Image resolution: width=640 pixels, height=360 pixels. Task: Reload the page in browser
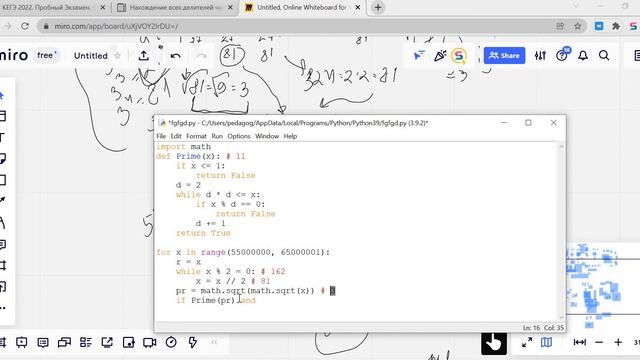[25, 26]
